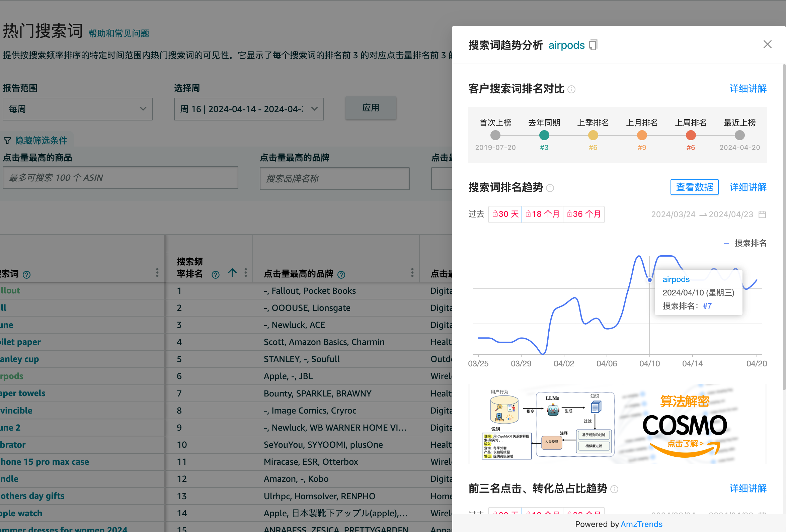
Task: Select the 36 个月 time range tab
Action: click(x=584, y=214)
